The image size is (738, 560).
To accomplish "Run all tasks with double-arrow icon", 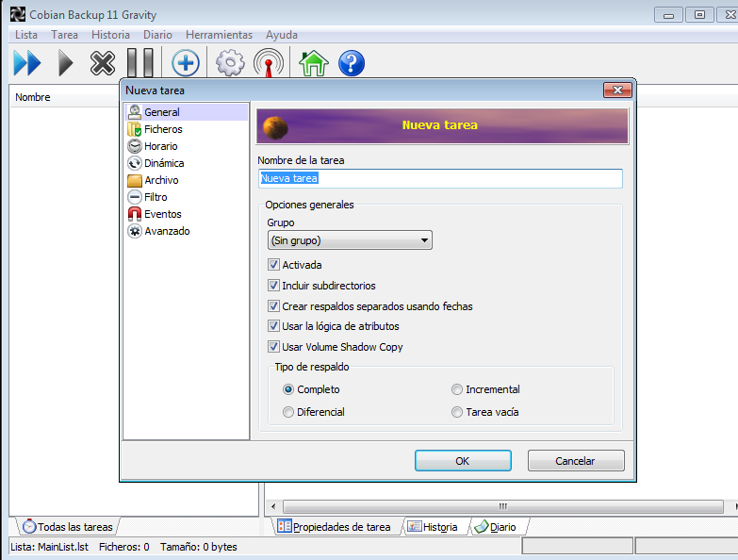I will pyautogui.click(x=26, y=62).
